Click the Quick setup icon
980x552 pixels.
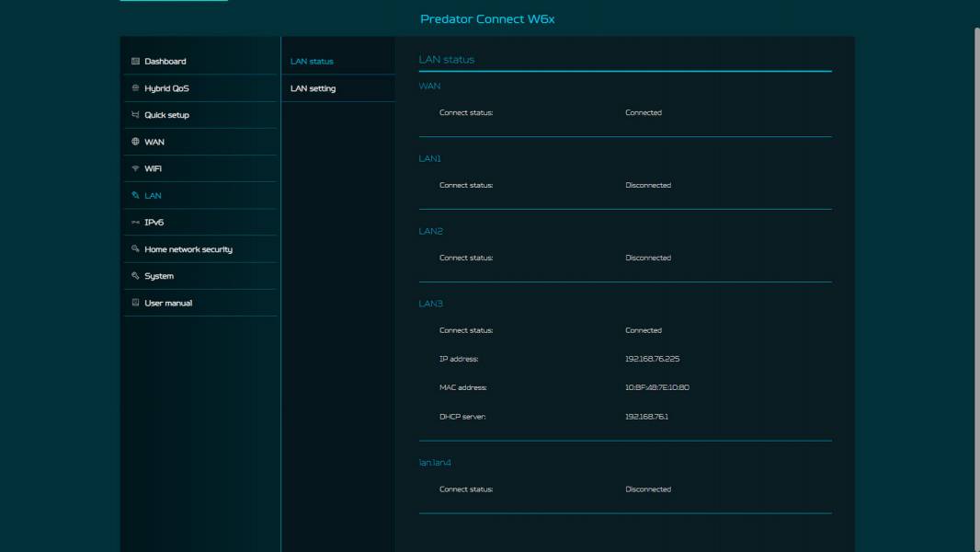click(x=136, y=114)
